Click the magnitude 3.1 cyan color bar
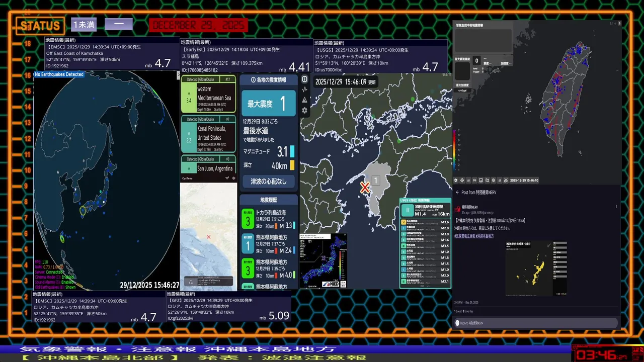644x362 pixels. [x=292, y=151]
